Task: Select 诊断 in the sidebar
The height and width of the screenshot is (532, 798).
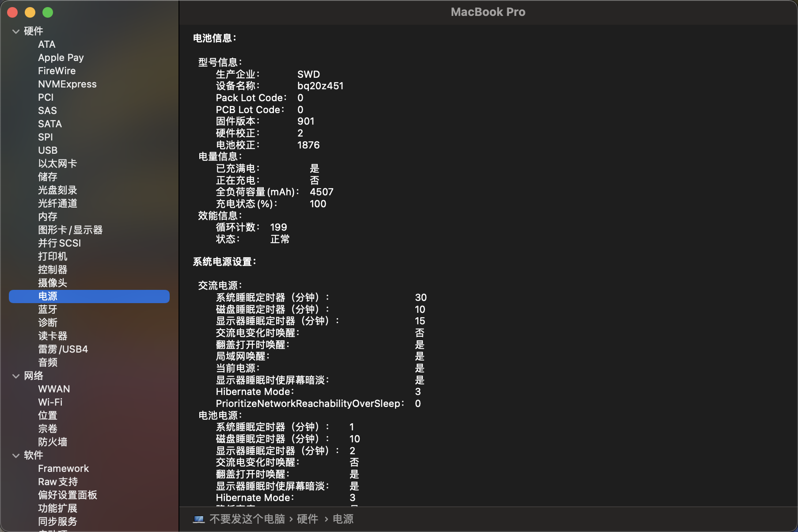Action: [x=48, y=323]
